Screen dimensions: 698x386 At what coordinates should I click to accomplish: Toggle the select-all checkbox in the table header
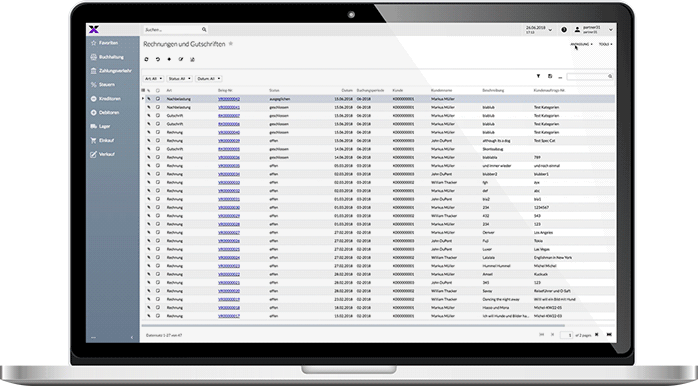tap(158, 90)
